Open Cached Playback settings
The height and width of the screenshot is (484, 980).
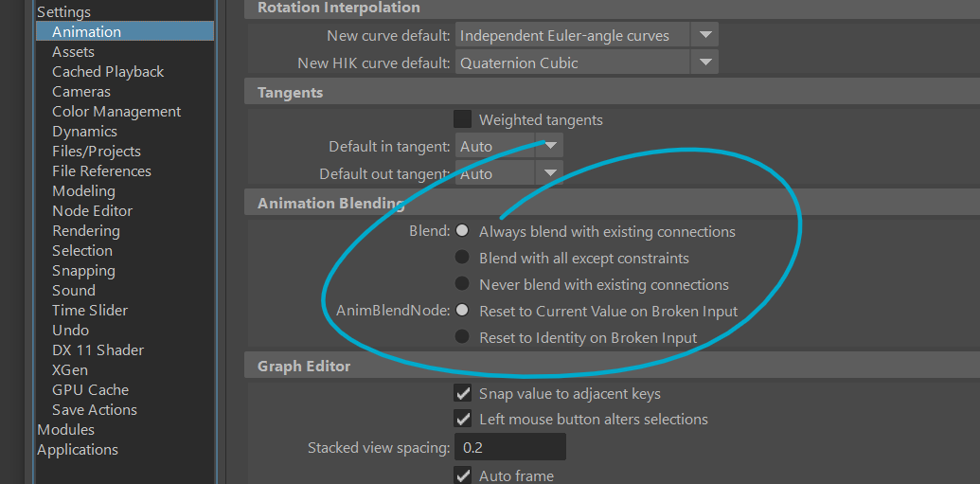[x=108, y=71]
